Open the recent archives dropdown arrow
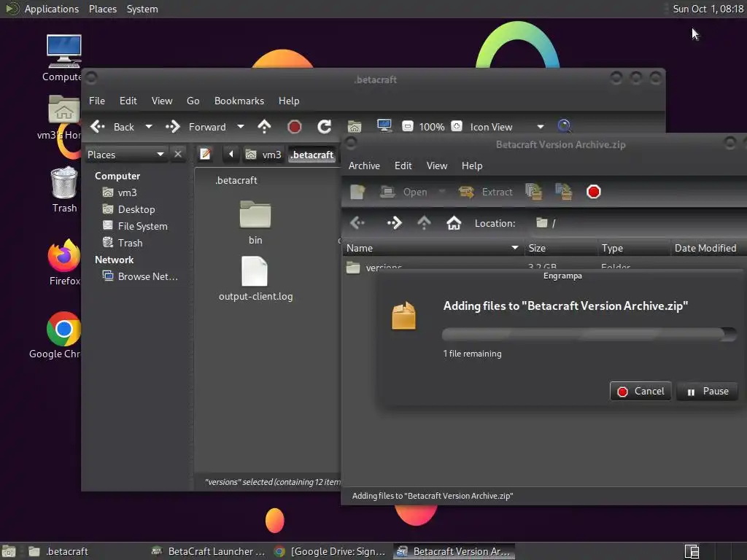747x560 pixels. (442, 192)
